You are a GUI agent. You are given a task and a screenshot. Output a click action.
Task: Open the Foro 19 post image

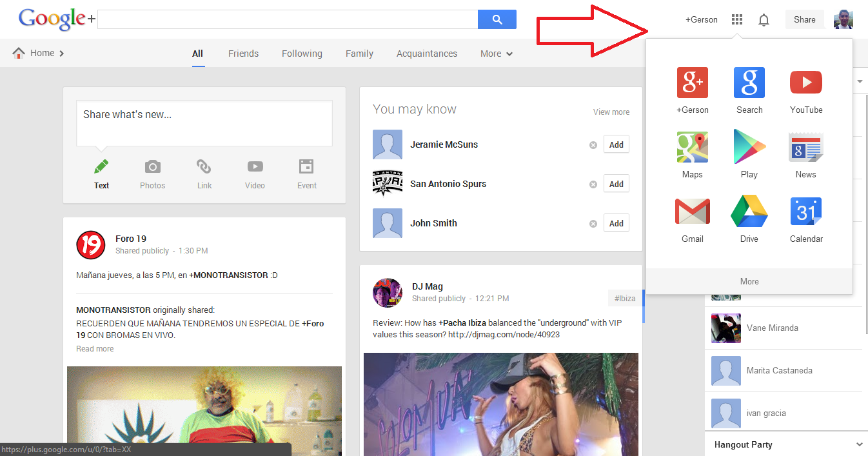click(x=204, y=411)
